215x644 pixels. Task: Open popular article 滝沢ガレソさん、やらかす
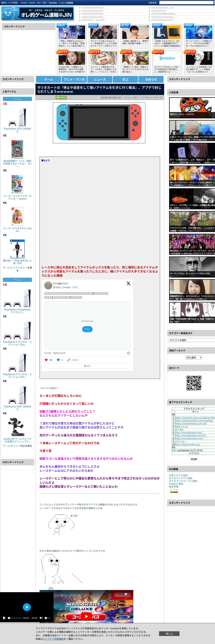pyautogui.click(x=192, y=108)
